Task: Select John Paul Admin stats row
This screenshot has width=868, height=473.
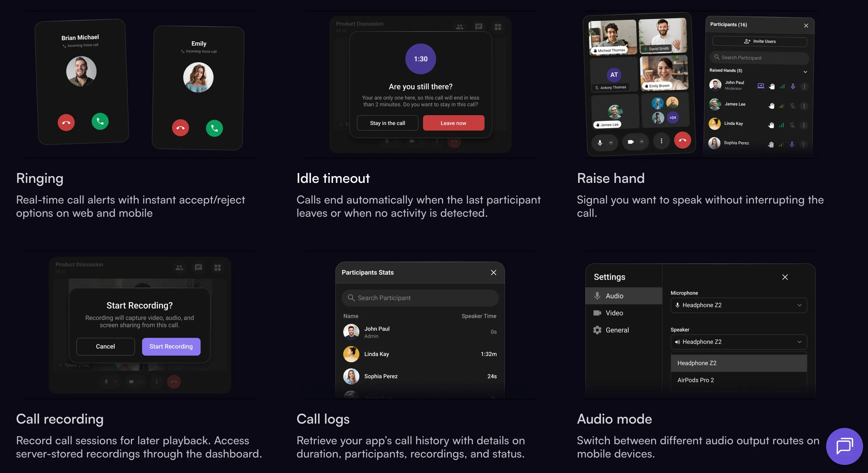Action: point(420,332)
